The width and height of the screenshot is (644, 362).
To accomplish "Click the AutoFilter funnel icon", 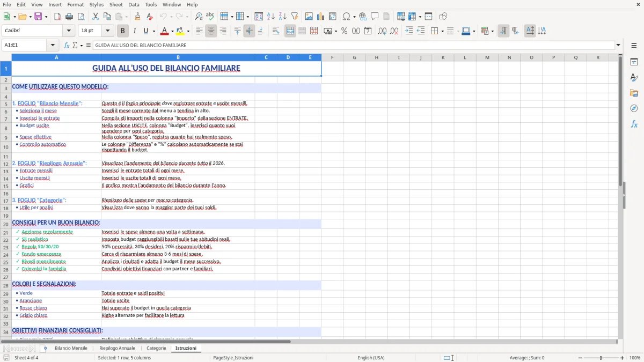I will pos(295,17).
